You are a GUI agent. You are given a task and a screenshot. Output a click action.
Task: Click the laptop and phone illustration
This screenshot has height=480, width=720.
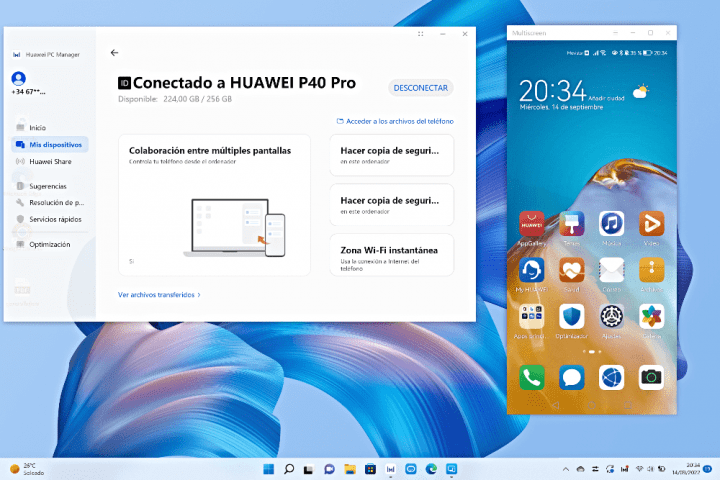[x=234, y=228]
